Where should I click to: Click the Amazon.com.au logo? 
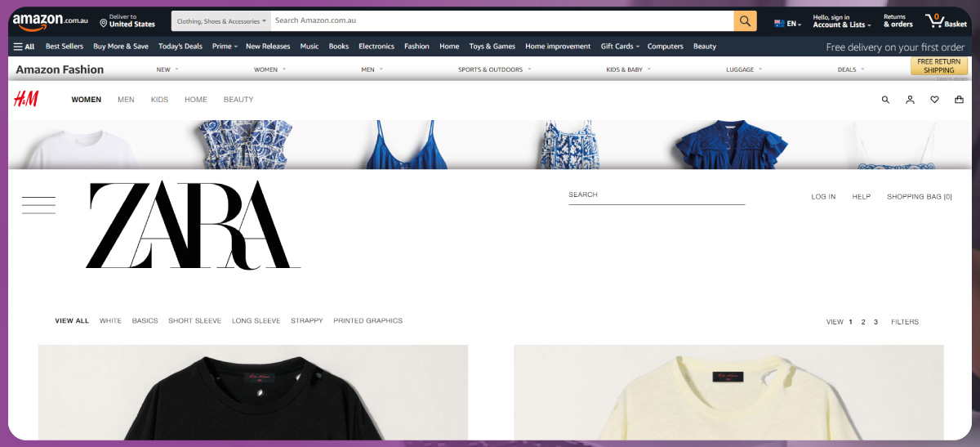50,21
